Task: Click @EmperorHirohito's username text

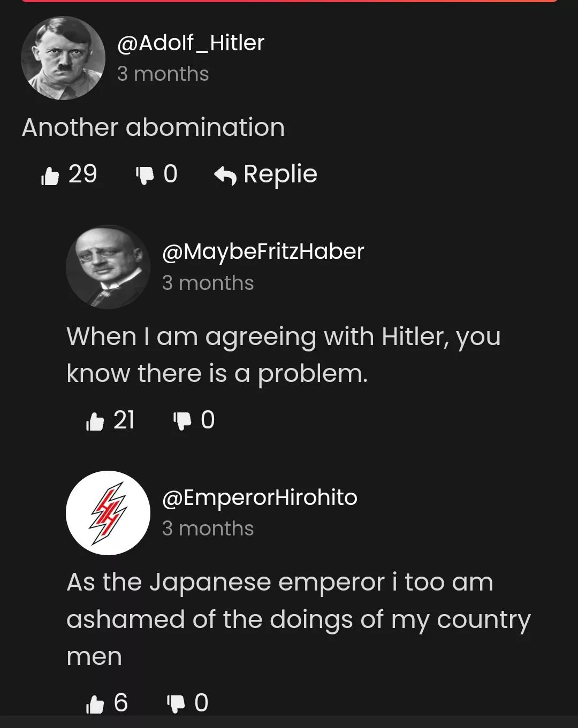Action: click(x=259, y=497)
